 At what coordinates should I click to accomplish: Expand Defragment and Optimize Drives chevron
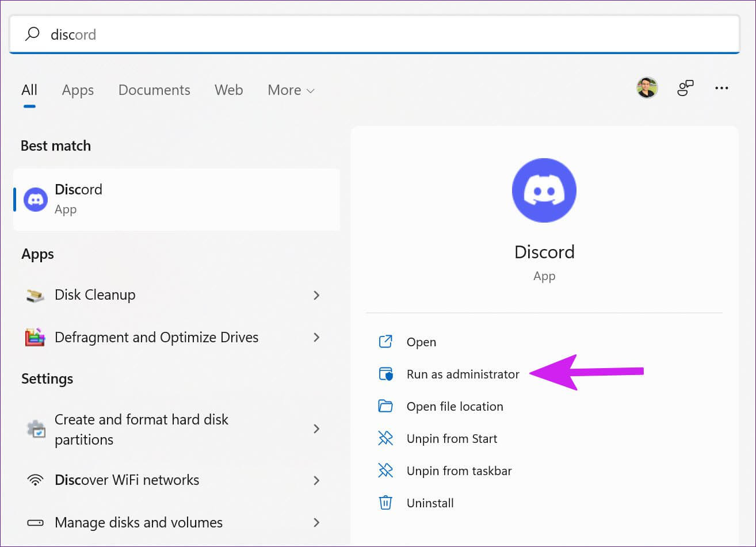pyautogui.click(x=316, y=338)
